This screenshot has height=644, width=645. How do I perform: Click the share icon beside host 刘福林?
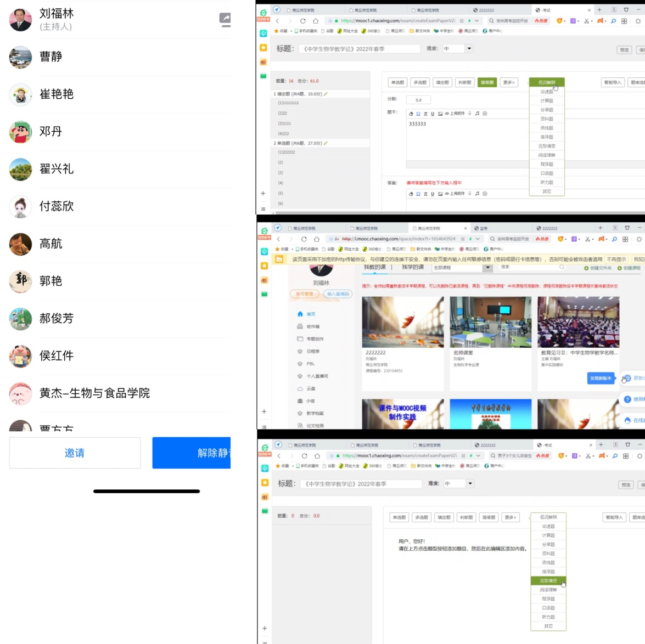(x=225, y=19)
